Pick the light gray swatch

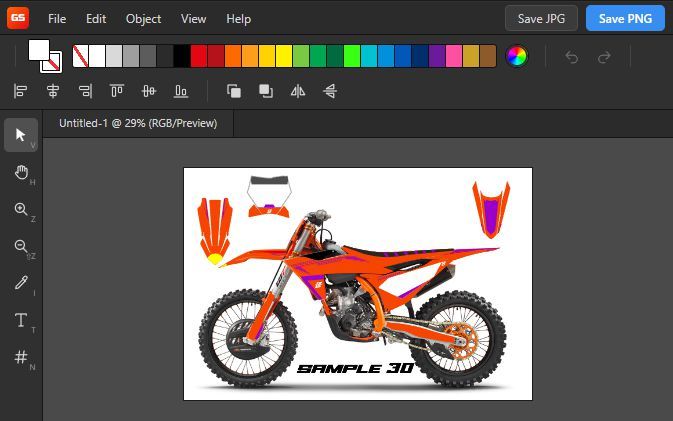click(x=114, y=56)
